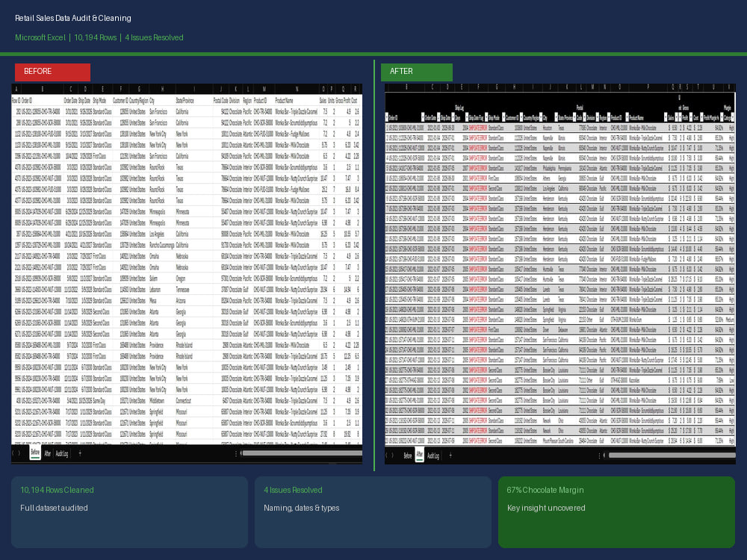Viewport: 747px width, 560px height.
Task: Switch to Before tab in After workbook
Action: click(x=408, y=455)
